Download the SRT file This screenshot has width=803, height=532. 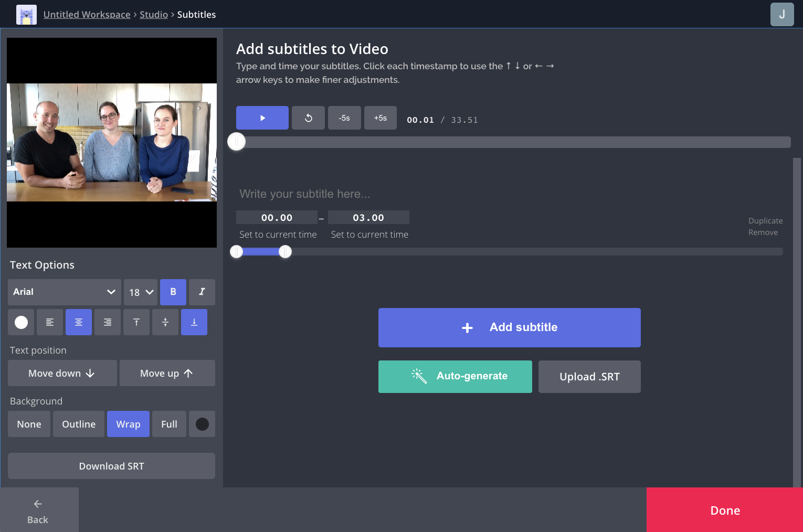pos(111,465)
